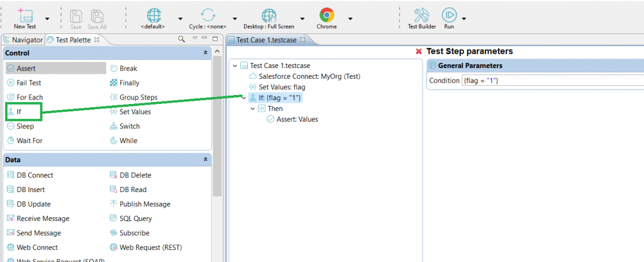Select the Finally palette item

pos(125,83)
